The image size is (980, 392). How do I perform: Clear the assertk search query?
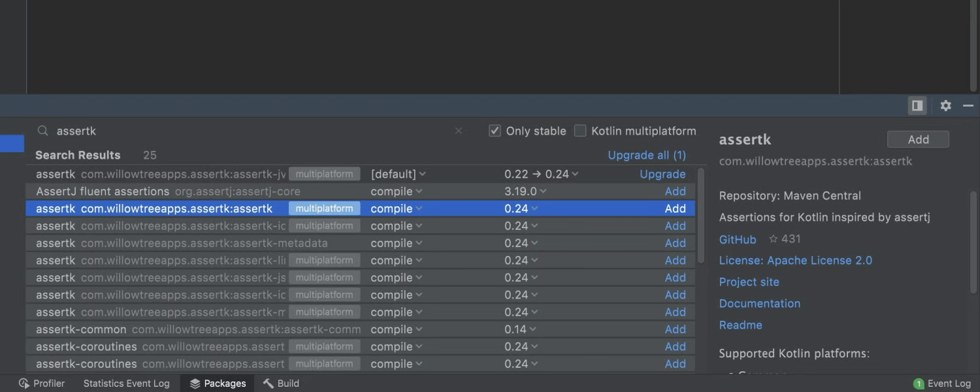click(459, 131)
